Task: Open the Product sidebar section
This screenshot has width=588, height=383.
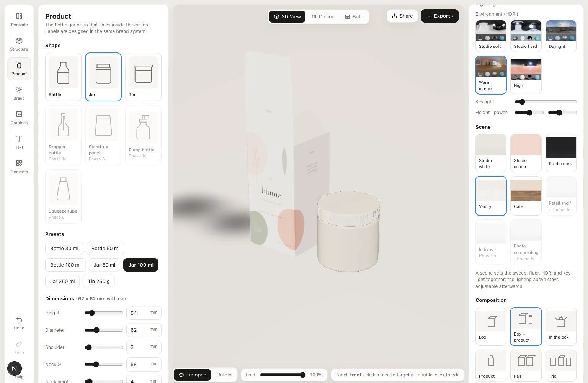Action: (19, 69)
